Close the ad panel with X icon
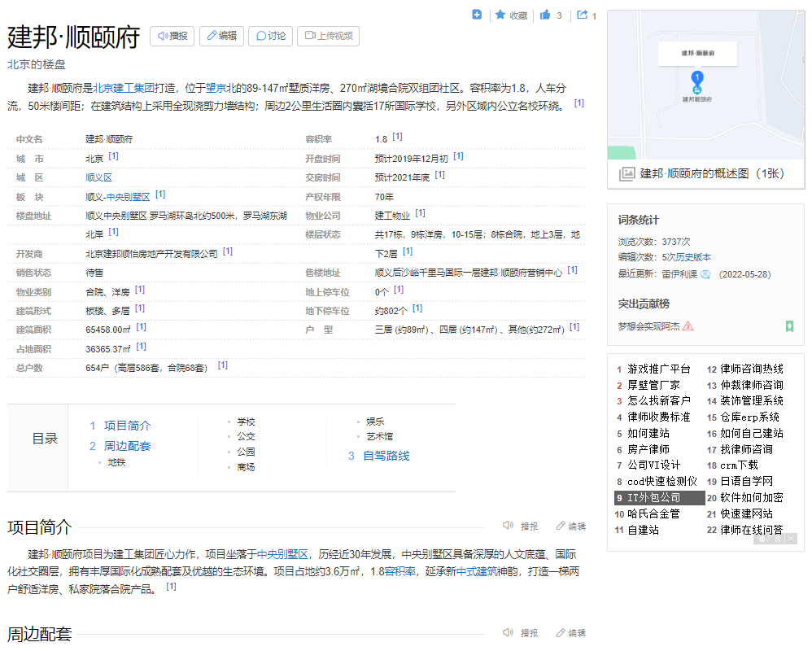Screen dimensions: 812x651 [x=791, y=539]
